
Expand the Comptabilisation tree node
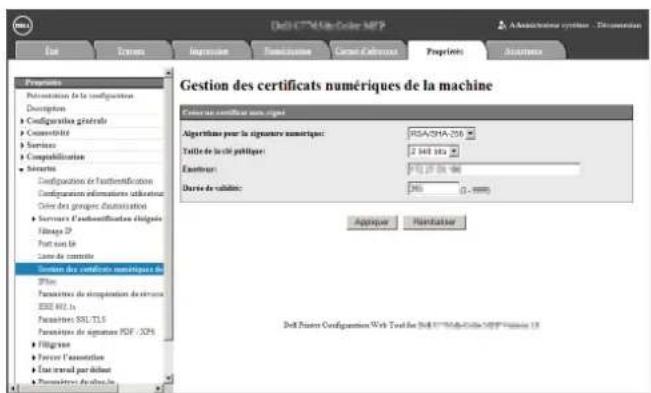[x=22, y=157]
